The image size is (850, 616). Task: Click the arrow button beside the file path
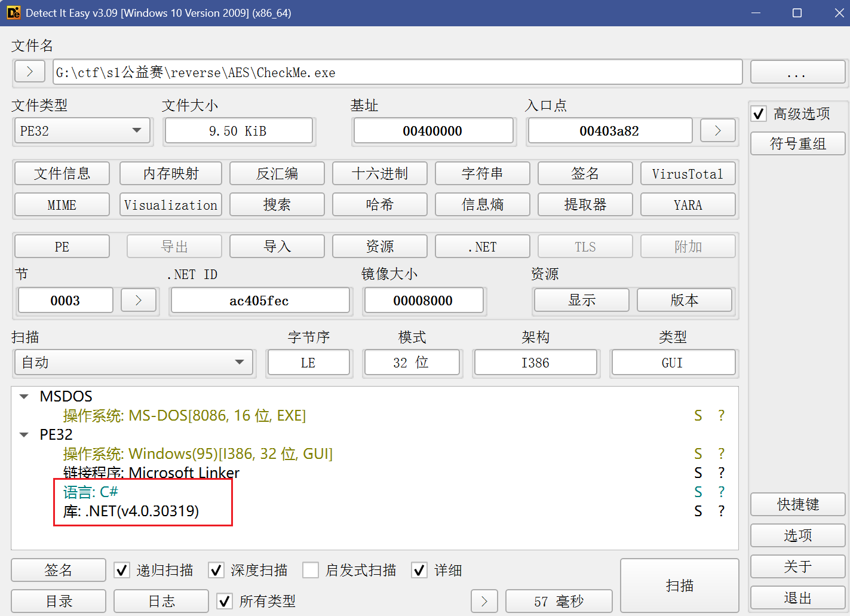coord(29,72)
